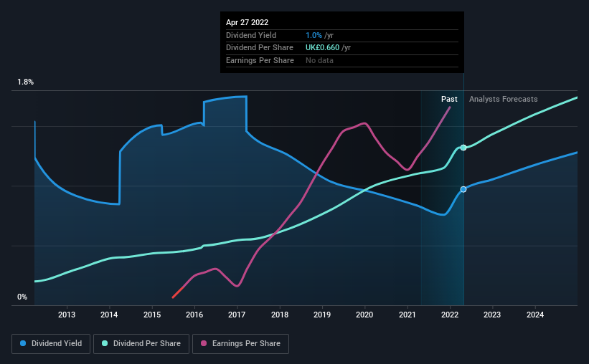Select the 2013 label on the x-axis

(x=67, y=315)
